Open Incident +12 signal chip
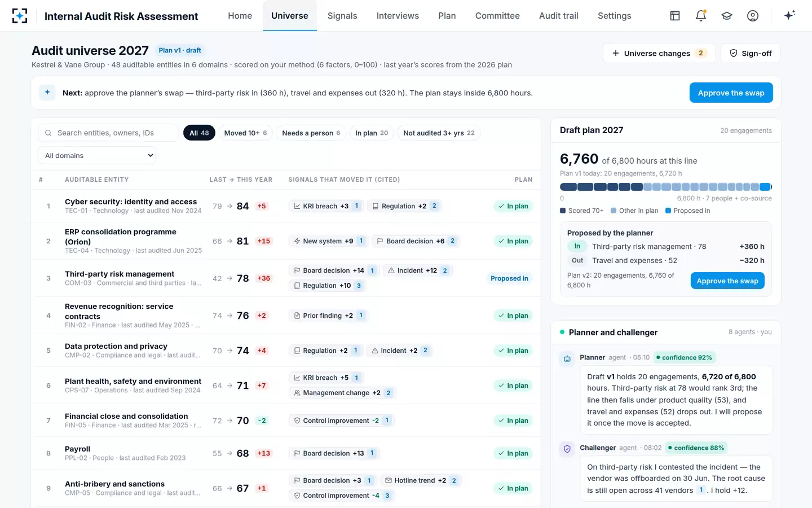This screenshot has height=508, width=812. click(x=418, y=270)
